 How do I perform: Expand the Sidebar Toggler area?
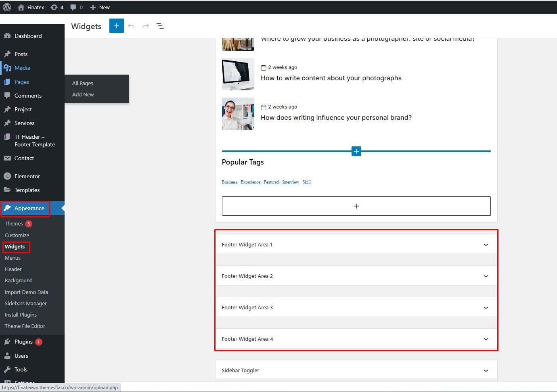[356, 370]
